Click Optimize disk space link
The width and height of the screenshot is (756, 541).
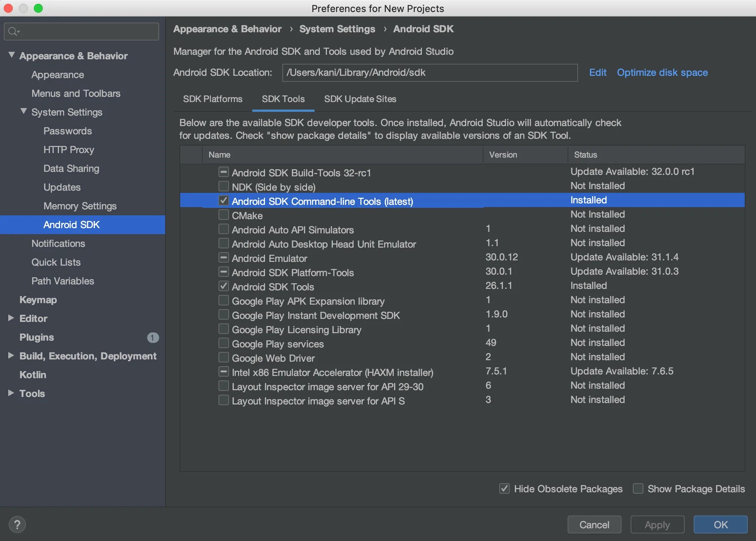(x=663, y=72)
